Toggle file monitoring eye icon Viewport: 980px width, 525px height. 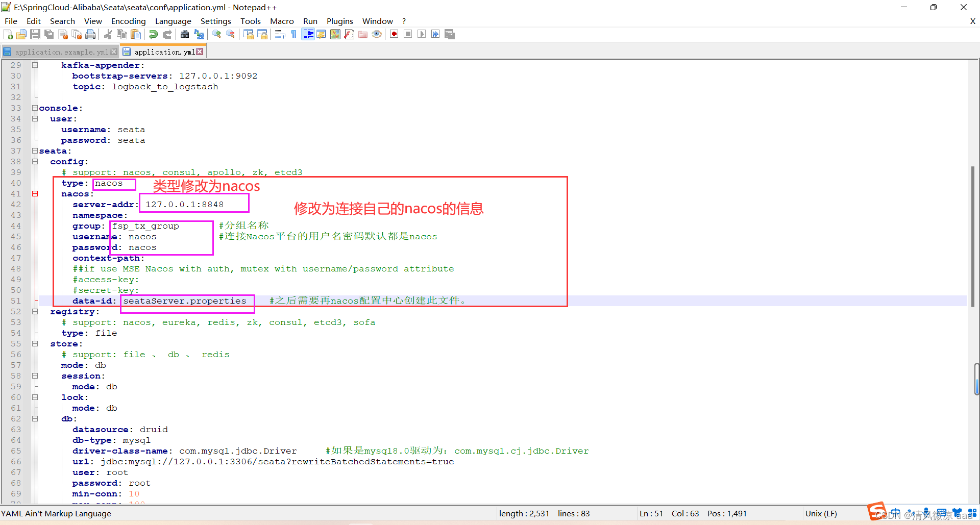point(377,34)
